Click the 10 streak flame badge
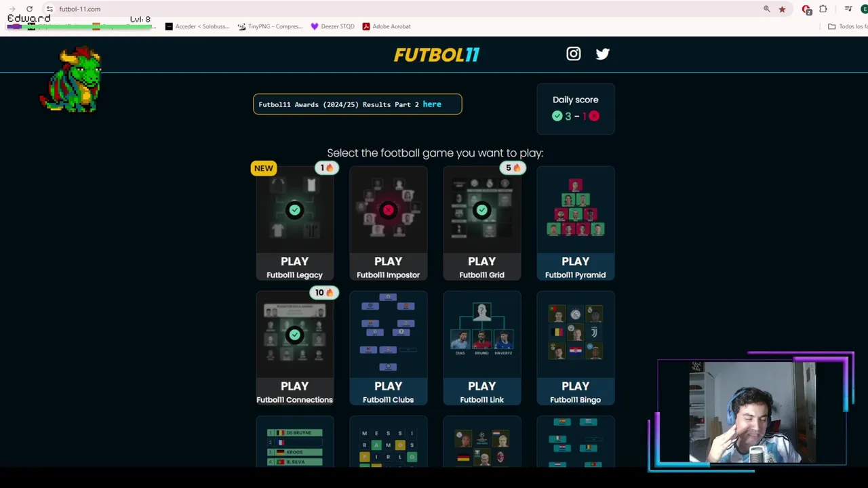The image size is (868, 488). tap(324, 292)
